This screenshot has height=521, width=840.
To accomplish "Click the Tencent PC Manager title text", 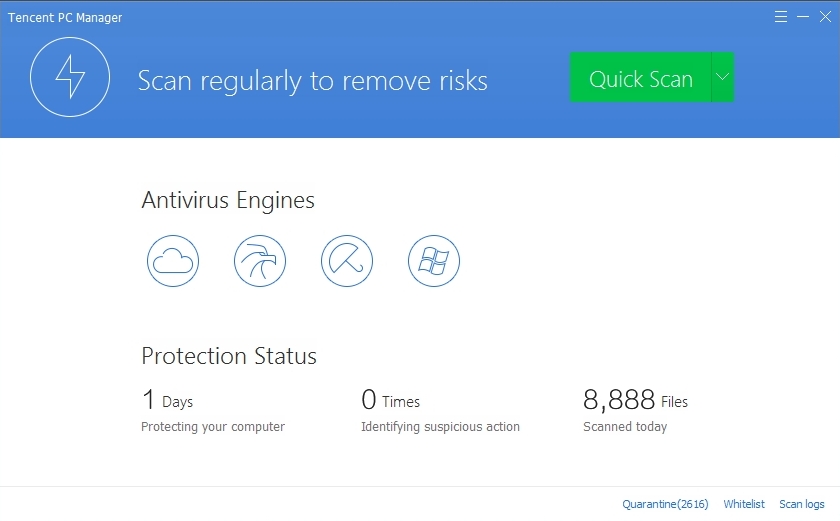I will tap(65, 18).
